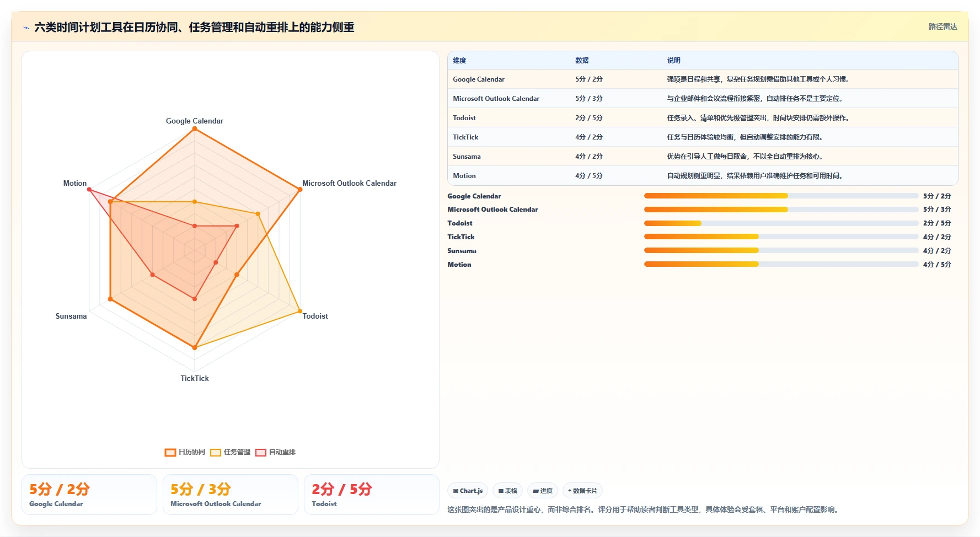Click the Todoist progress bar
Image resolution: width=980 pixels, height=537 pixels.
click(781, 223)
